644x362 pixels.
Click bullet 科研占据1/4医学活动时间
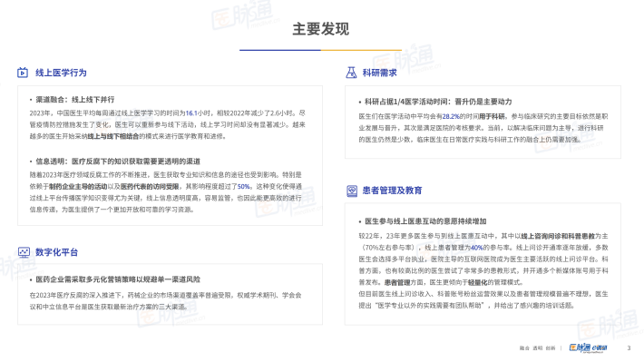pos(438,102)
